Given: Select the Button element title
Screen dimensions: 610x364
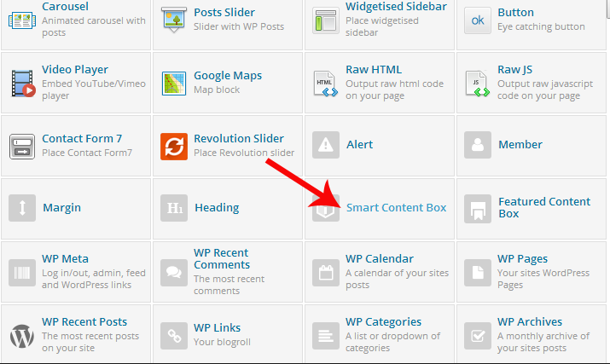Looking at the screenshot, I should click(x=515, y=13).
